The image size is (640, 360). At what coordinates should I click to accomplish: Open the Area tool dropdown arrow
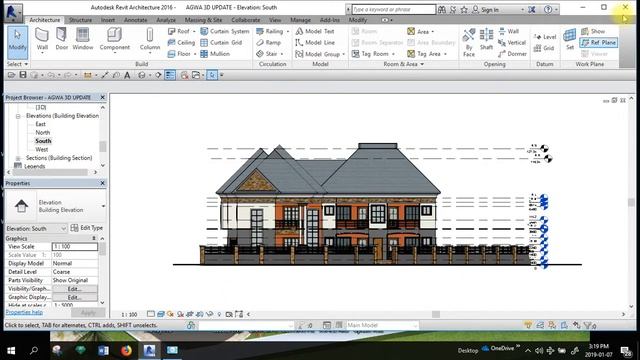pos(433,31)
